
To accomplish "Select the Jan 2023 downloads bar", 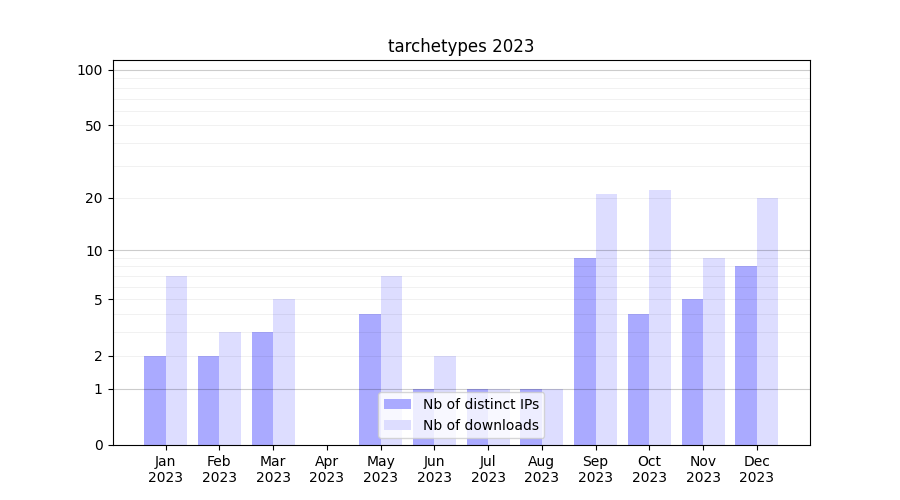I will (x=176, y=360).
